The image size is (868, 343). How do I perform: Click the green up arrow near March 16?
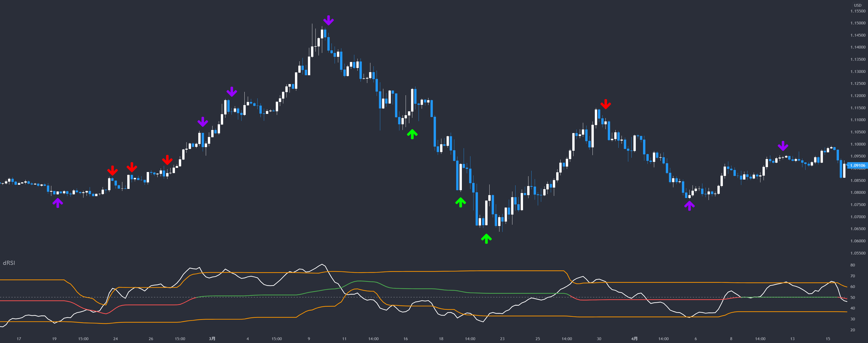pos(412,134)
